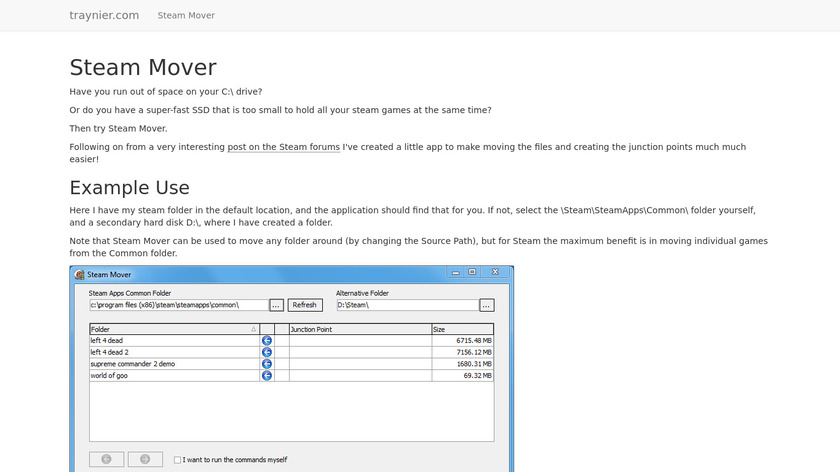Browse for the Alternative Folder
The width and height of the screenshot is (840, 472).
tap(486, 305)
